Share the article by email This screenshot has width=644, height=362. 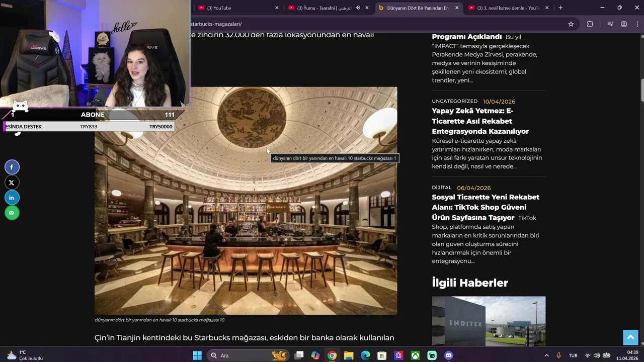12,213
